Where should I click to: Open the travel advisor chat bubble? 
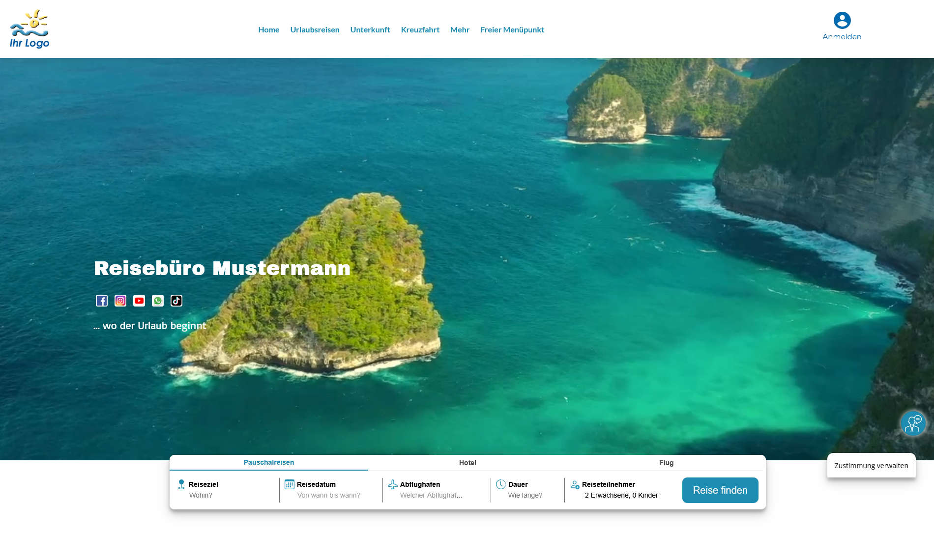[913, 423]
